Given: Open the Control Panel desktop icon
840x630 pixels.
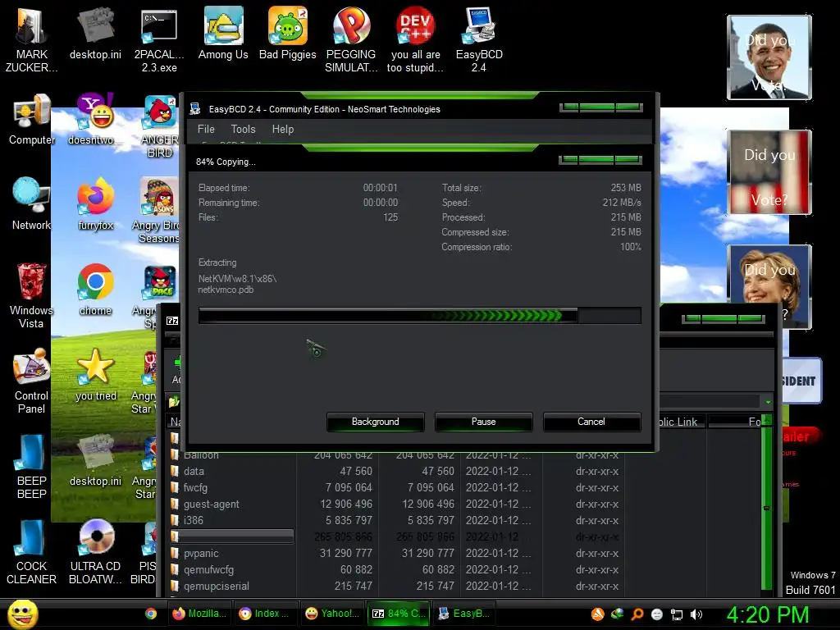Looking at the screenshot, I should coord(31,381).
